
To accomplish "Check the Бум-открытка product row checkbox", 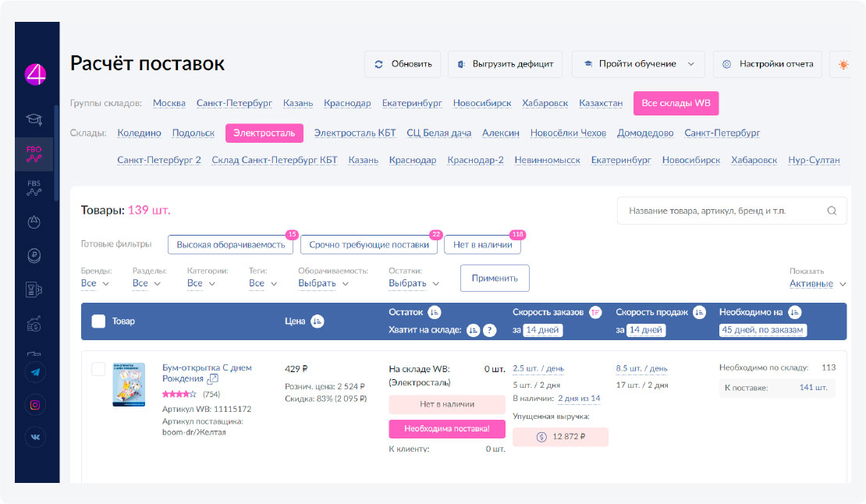I will tap(98, 369).
